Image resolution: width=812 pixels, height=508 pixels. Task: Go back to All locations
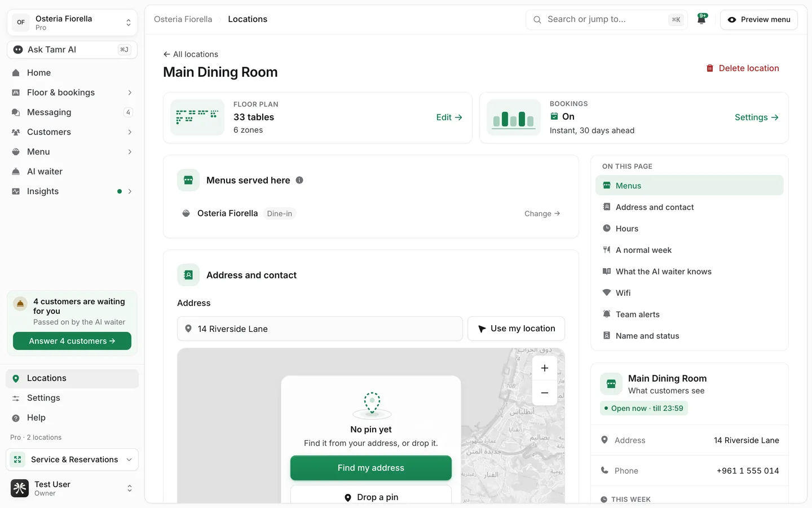point(191,54)
